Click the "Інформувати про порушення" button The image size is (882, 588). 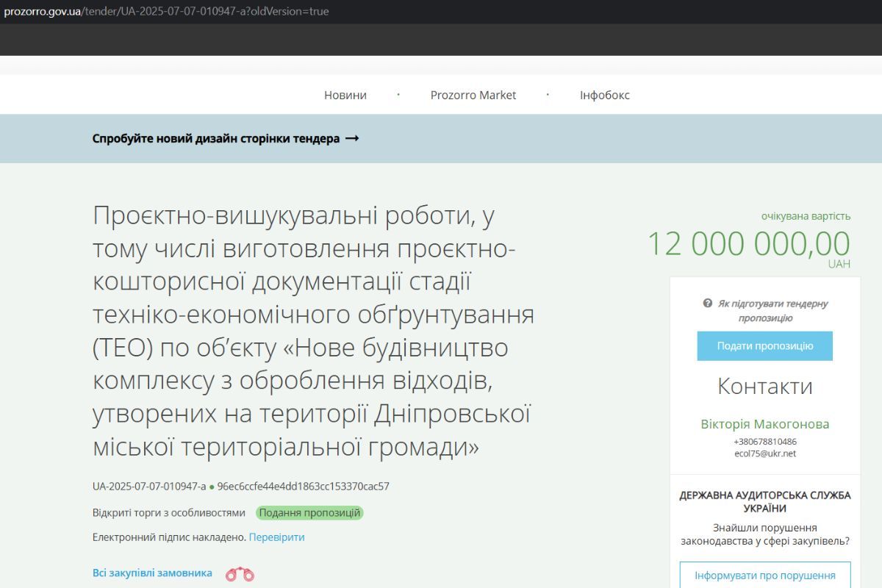pos(764,576)
